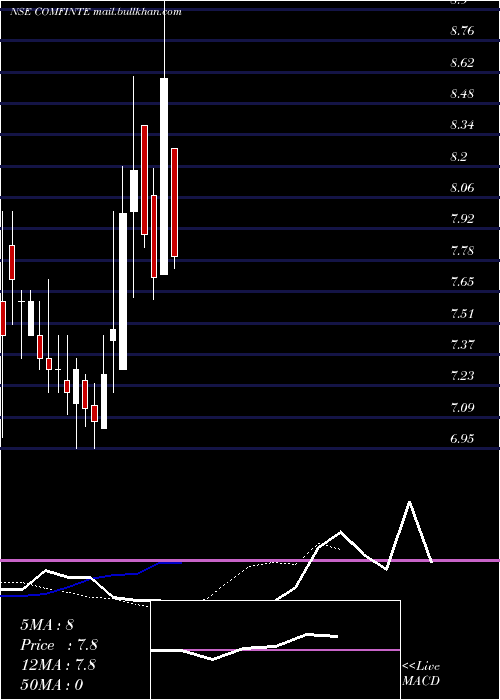The width and height of the screenshot is (500, 700).
Task: Click the 8.2 price axis label
Action: click(x=459, y=157)
